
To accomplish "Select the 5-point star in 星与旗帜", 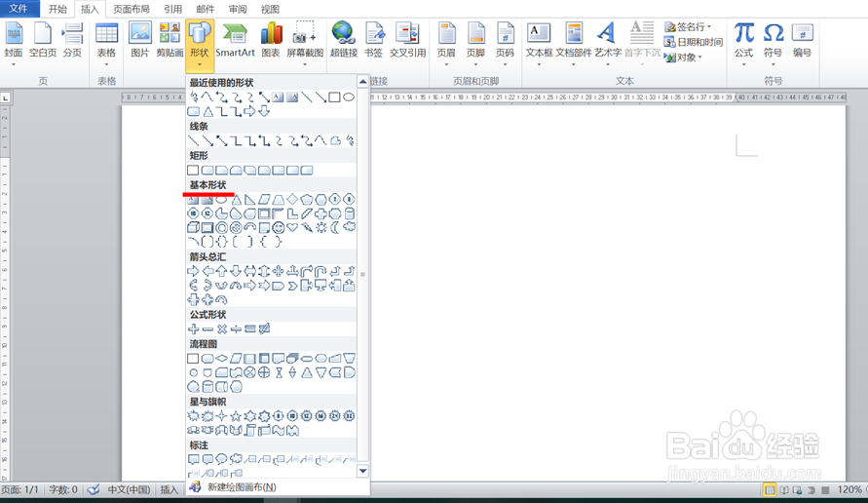I will point(236,416).
